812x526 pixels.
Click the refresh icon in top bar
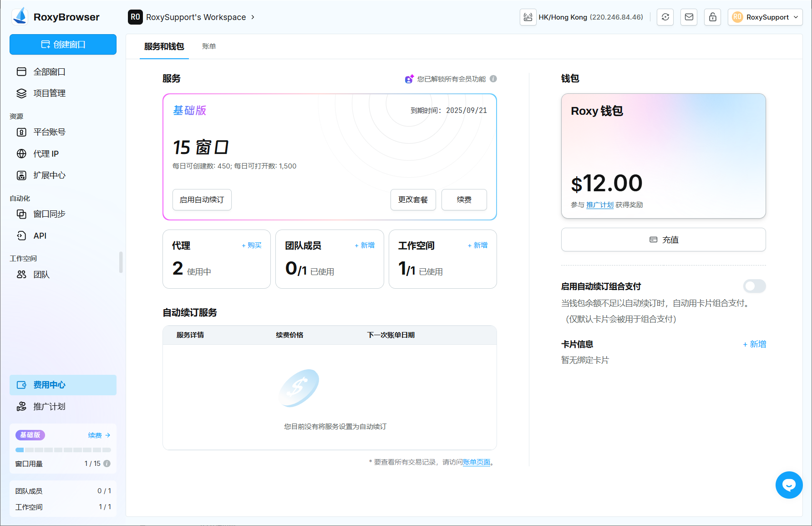tap(665, 17)
